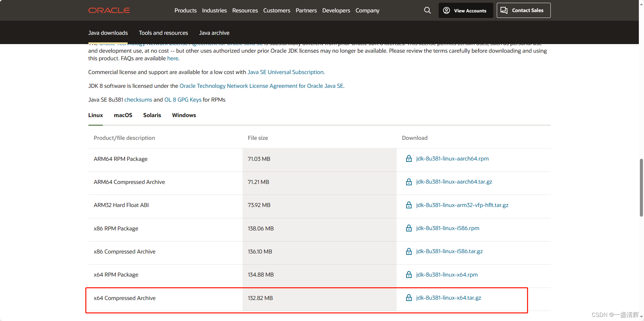Select 'ARM64 Compressed Archive' description text
Viewport: 644px width, 321px height.
click(x=129, y=182)
